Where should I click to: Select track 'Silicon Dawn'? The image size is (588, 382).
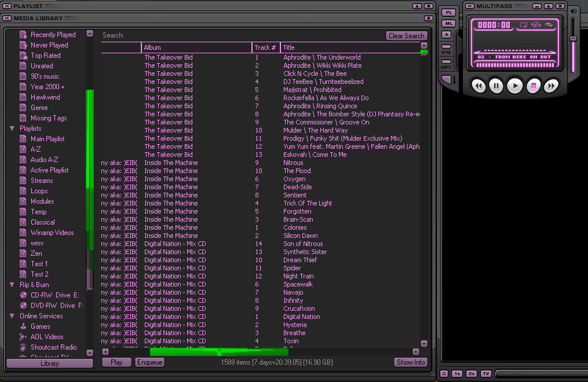coord(301,236)
